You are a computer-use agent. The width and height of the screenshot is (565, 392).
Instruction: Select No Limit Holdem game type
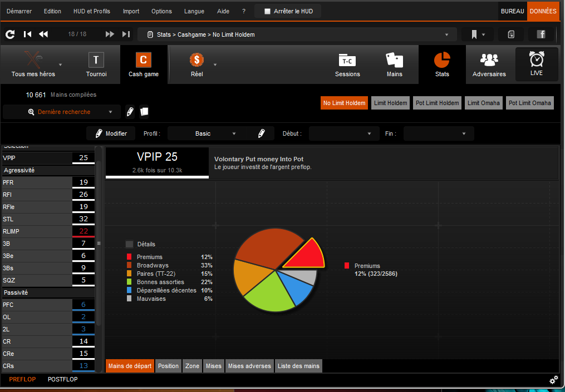click(344, 103)
